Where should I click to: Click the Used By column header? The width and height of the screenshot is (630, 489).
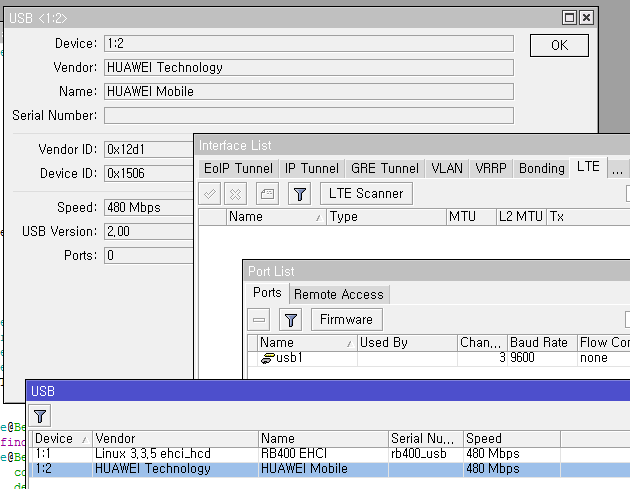407,343
